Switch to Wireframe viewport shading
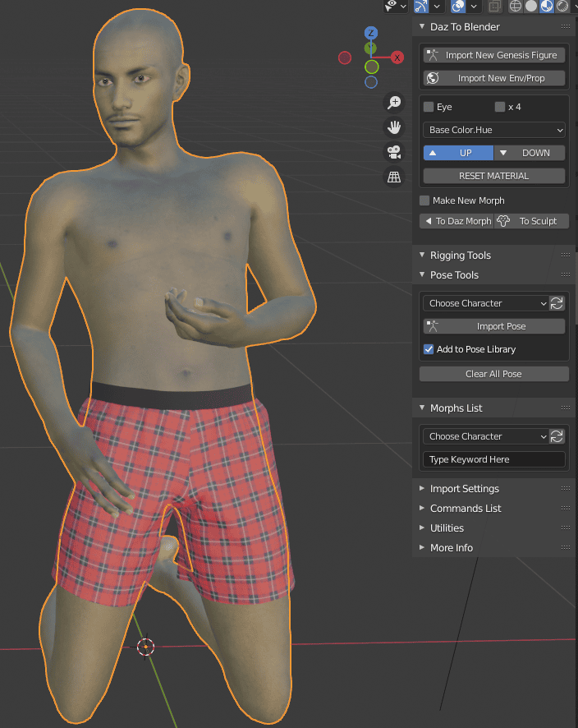The image size is (578, 728). point(516,6)
